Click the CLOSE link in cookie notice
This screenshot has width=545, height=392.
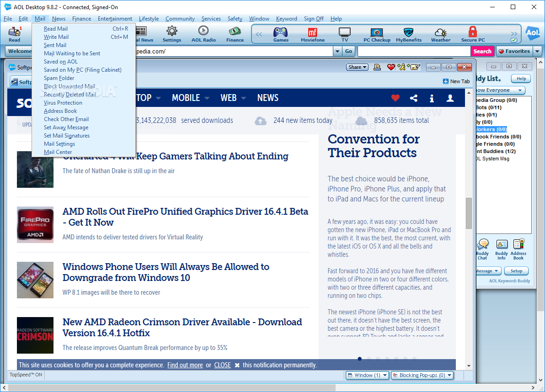pos(223,365)
